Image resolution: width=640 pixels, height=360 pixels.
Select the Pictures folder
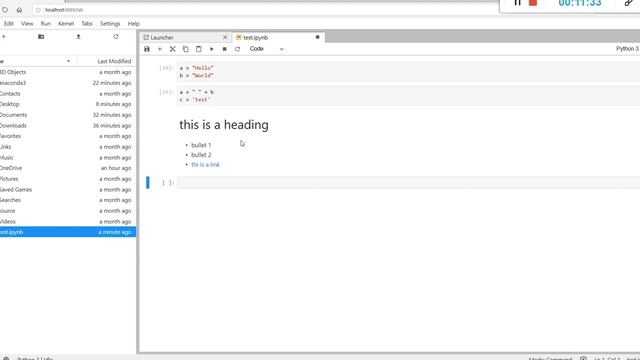click(68, 179)
